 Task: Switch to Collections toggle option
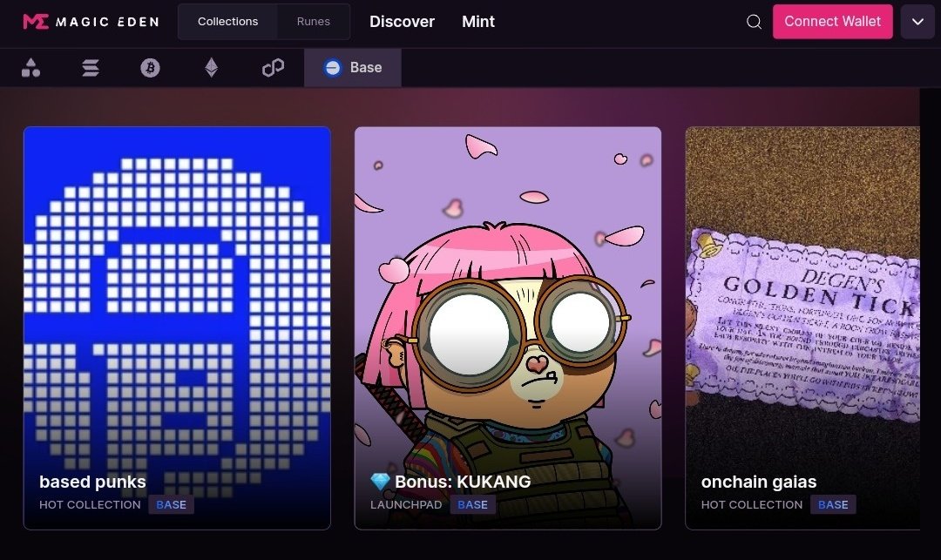[x=228, y=22]
